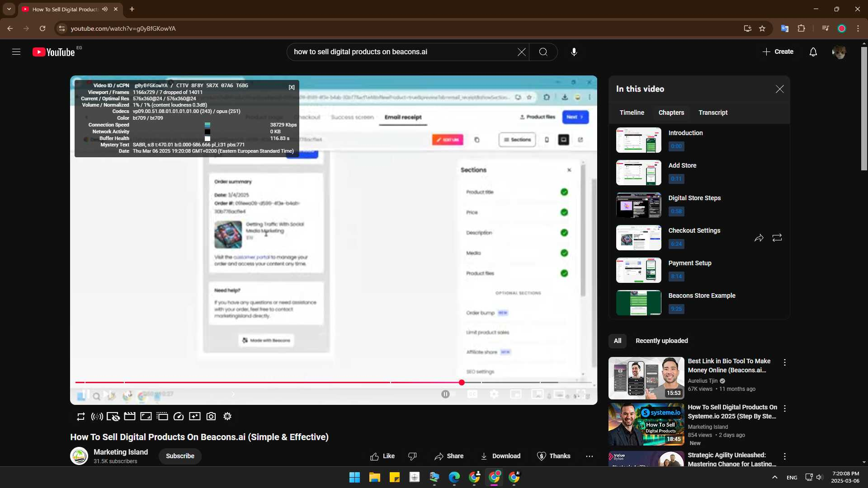Seek by clicking the video progress bar
868x488 pixels.
tap(335, 382)
